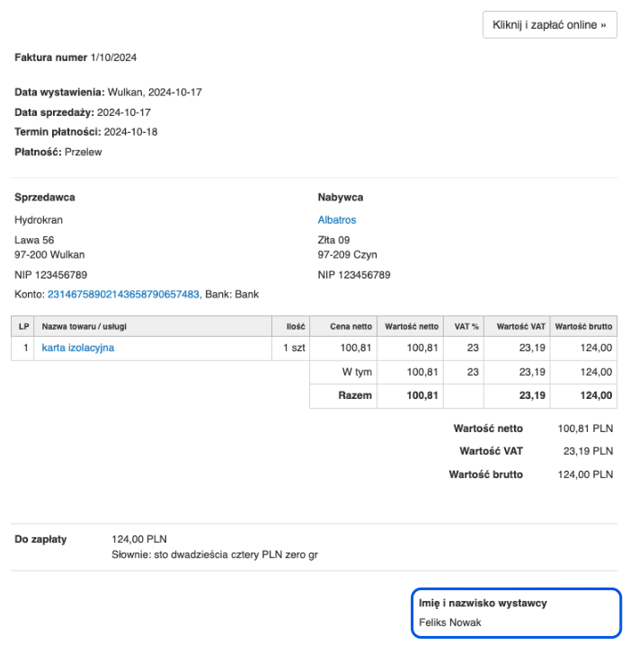Select issue value 'Wulkan, 2024-10-17'
This screenshot has height=672, width=630.
pyautogui.click(x=155, y=93)
